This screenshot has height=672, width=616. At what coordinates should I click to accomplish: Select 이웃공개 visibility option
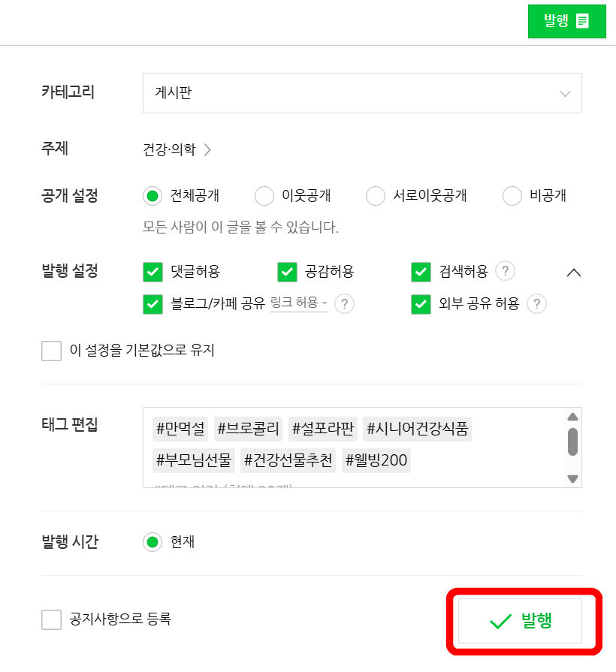(264, 196)
